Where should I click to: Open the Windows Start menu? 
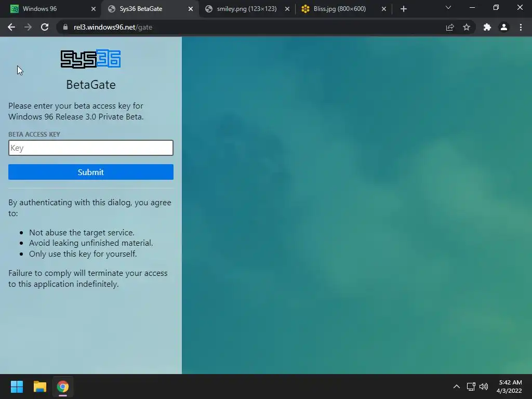coord(17,387)
